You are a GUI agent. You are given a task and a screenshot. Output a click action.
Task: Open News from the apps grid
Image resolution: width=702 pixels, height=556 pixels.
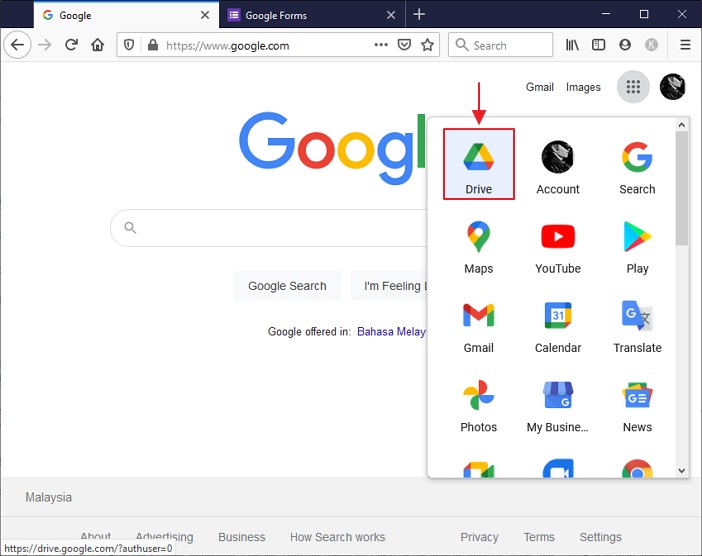click(x=637, y=406)
